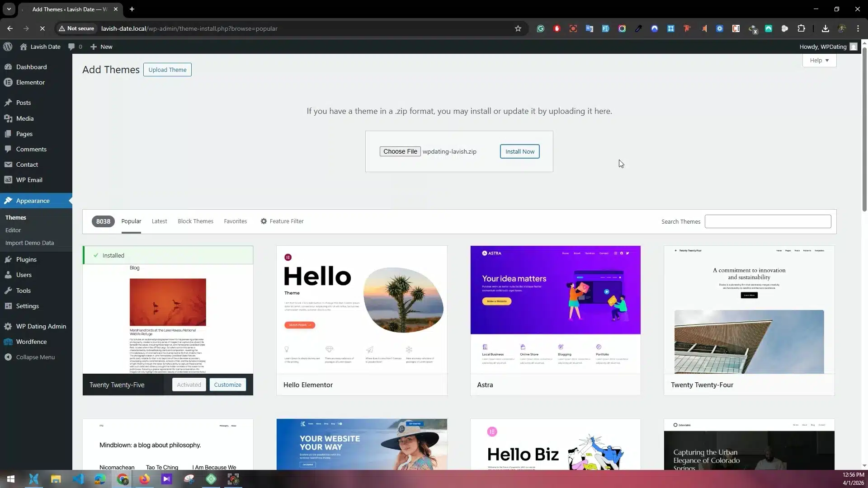Click the WordPress logo in the admin bar
Viewport: 868px width, 488px height.
tap(8, 47)
